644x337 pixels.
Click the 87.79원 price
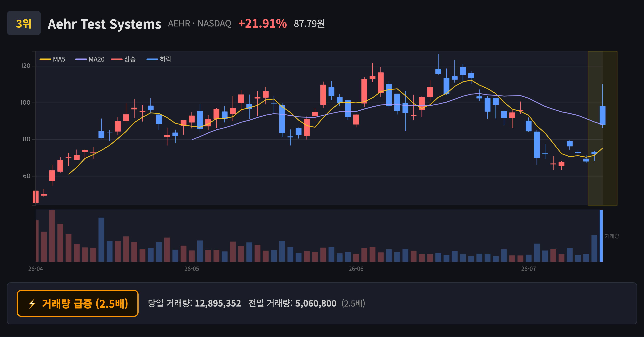pyautogui.click(x=309, y=24)
